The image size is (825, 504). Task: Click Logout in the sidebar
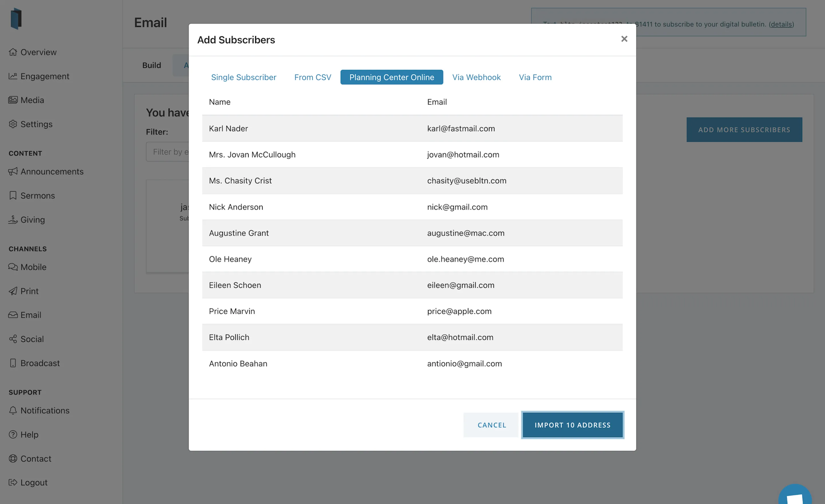(34, 482)
